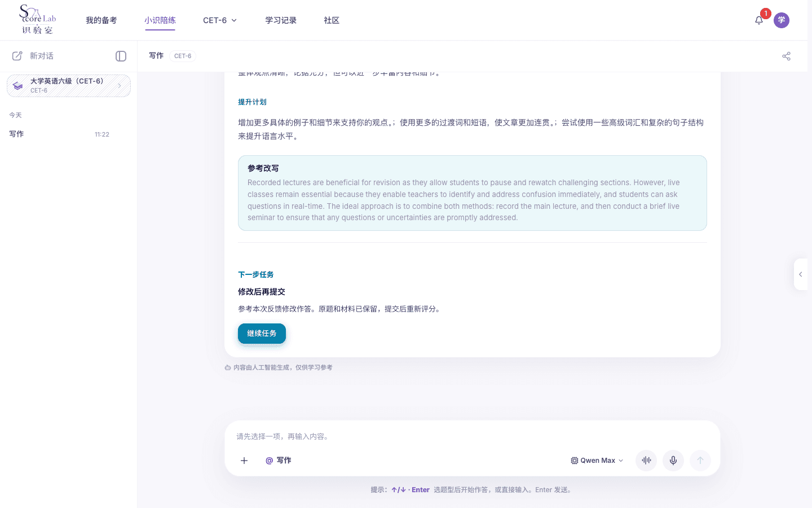Focus the message input field
Viewport: 812px width, 508px height.
click(473, 436)
